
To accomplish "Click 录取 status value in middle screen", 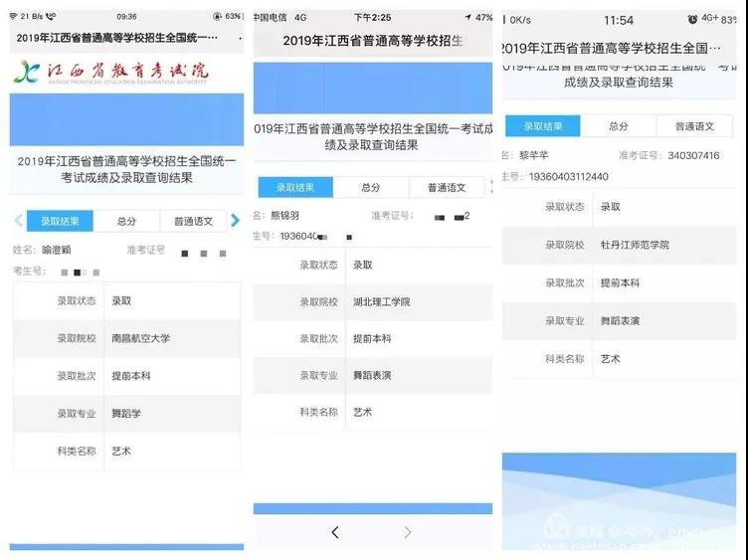I will [x=362, y=266].
